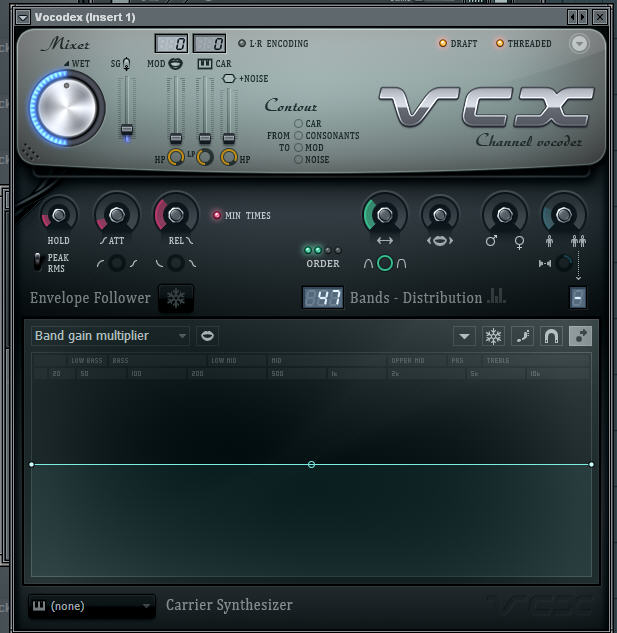Screen dimensions: 617x633
Task: Click the REL release knob
Action: click(x=176, y=215)
